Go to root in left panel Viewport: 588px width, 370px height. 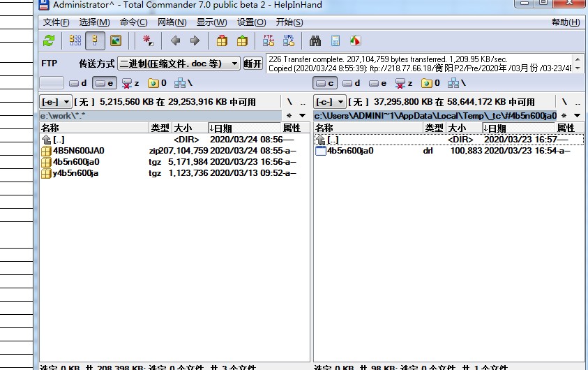[x=289, y=102]
